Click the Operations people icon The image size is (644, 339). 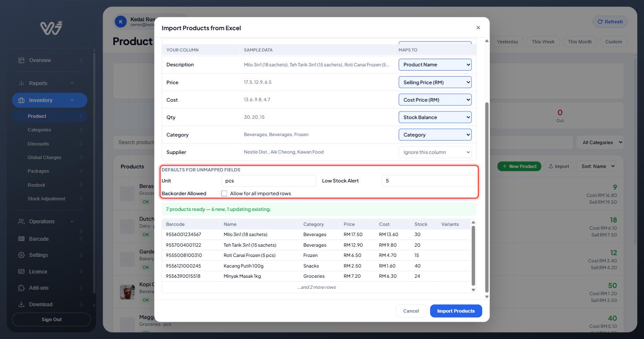coord(21,222)
